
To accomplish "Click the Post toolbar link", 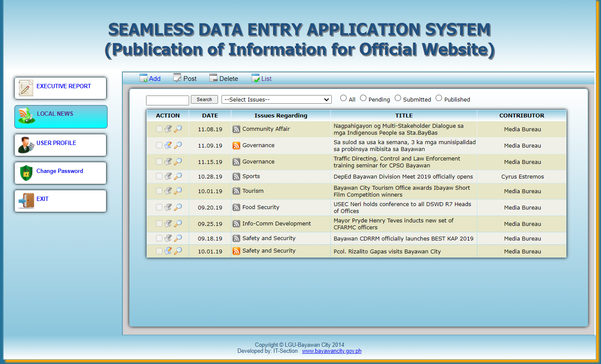I will click(x=190, y=79).
